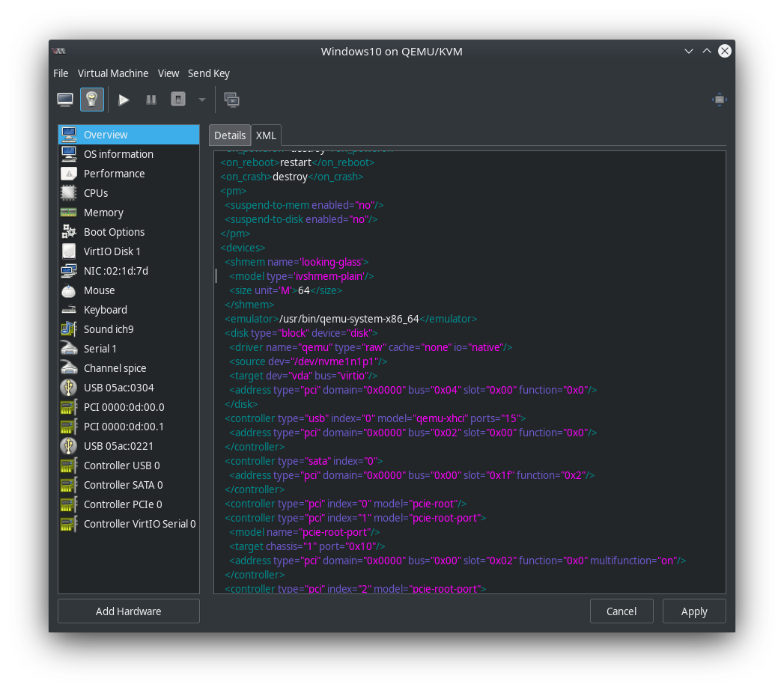Click the target chassis port 0x10 line
The width and height of the screenshot is (784, 690).
click(307, 546)
